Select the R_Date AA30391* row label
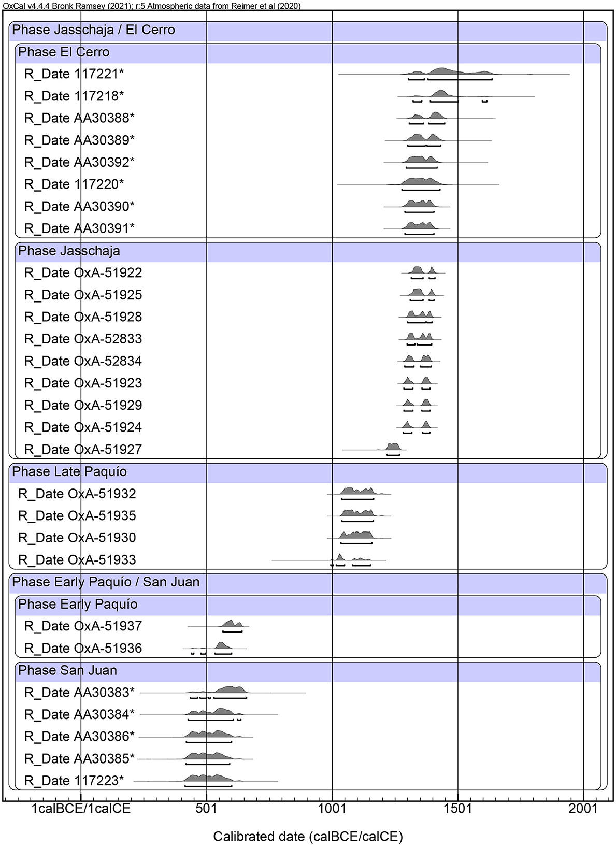This screenshot has width=616, height=848. coord(79,228)
